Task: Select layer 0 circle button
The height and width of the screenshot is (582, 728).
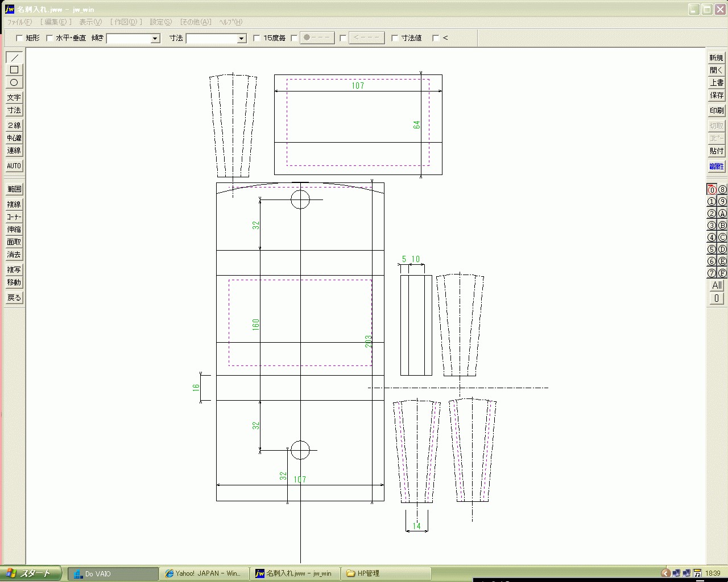Action: (712, 190)
